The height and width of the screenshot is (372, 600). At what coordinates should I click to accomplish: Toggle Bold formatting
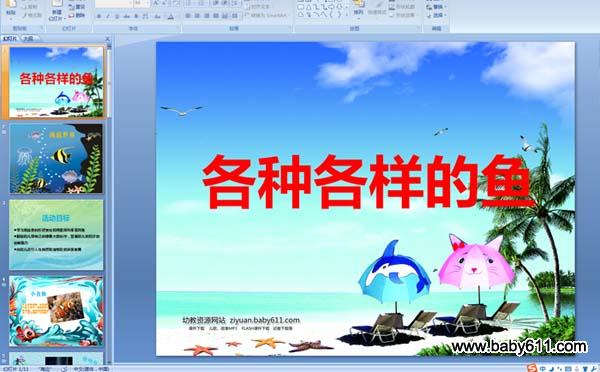(x=99, y=16)
